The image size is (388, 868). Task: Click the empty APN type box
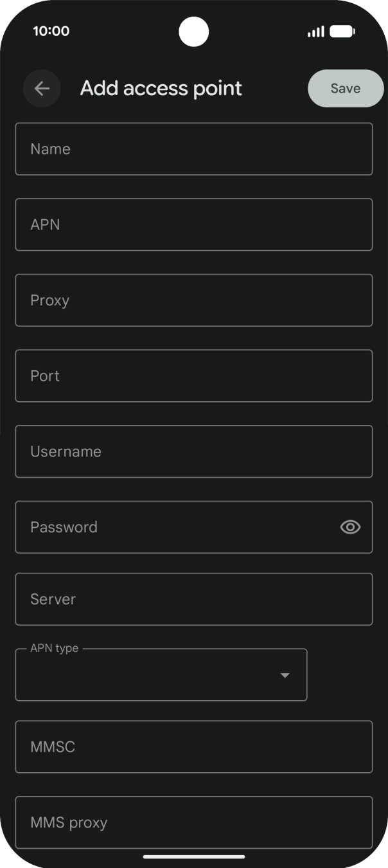coord(161,675)
